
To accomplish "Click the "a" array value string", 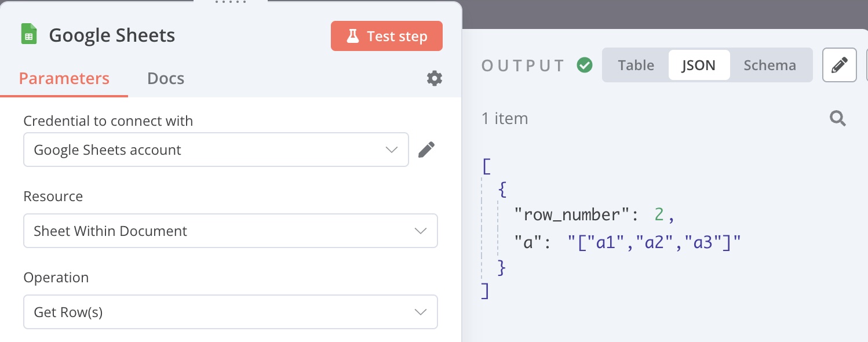I will point(655,242).
